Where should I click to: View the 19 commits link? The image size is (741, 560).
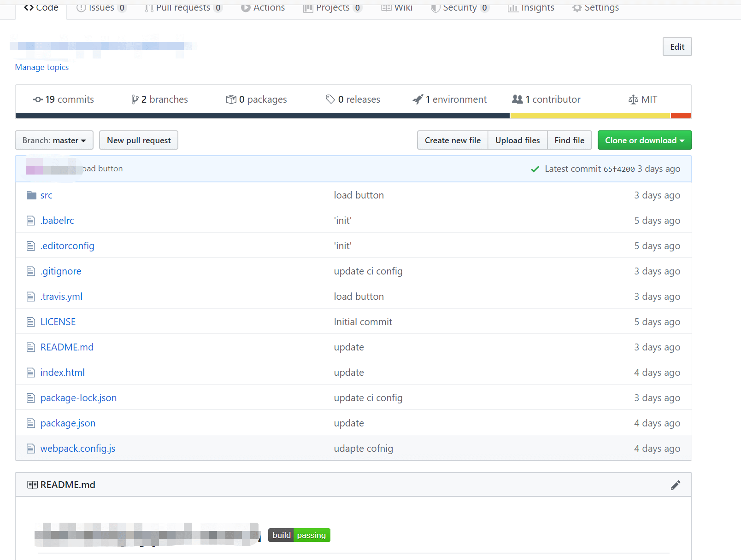pyautogui.click(x=64, y=99)
